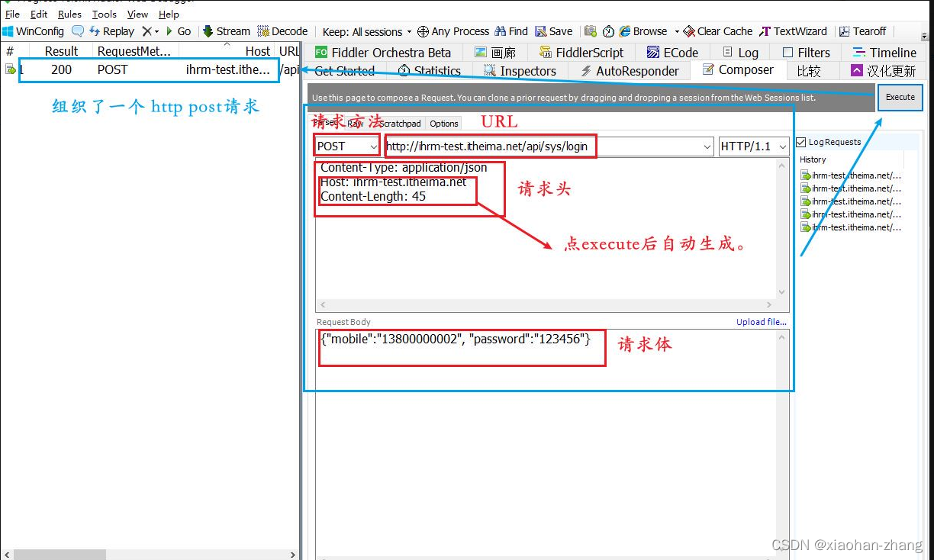The image size is (934, 560).
Task: Open the File menu
Action: tap(12, 14)
